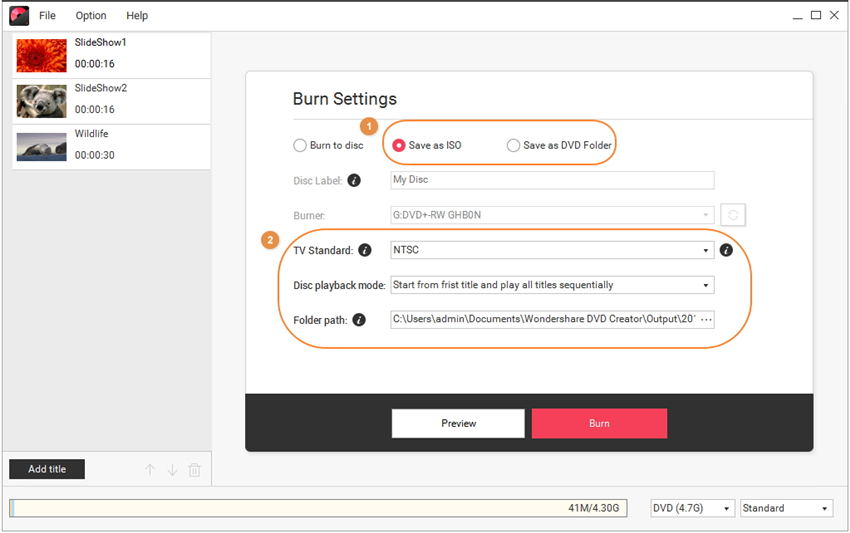
Task: Choose the Save as ISO radio button
Action: pos(399,145)
